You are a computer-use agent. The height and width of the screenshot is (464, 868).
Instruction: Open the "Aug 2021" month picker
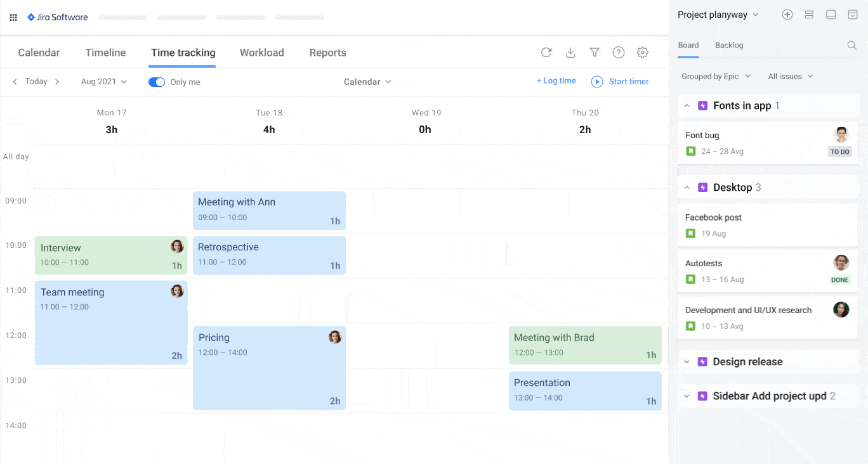tap(103, 81)
